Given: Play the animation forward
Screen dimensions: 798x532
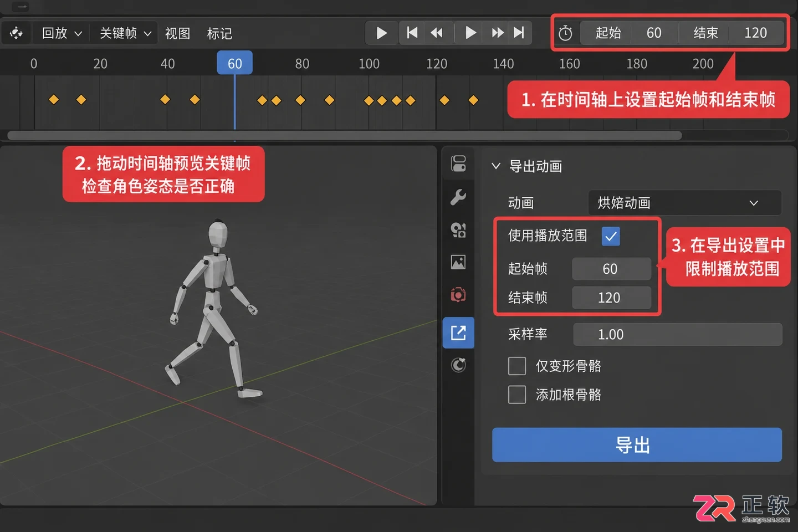Looking at the screenshot, I should (470, 33).
